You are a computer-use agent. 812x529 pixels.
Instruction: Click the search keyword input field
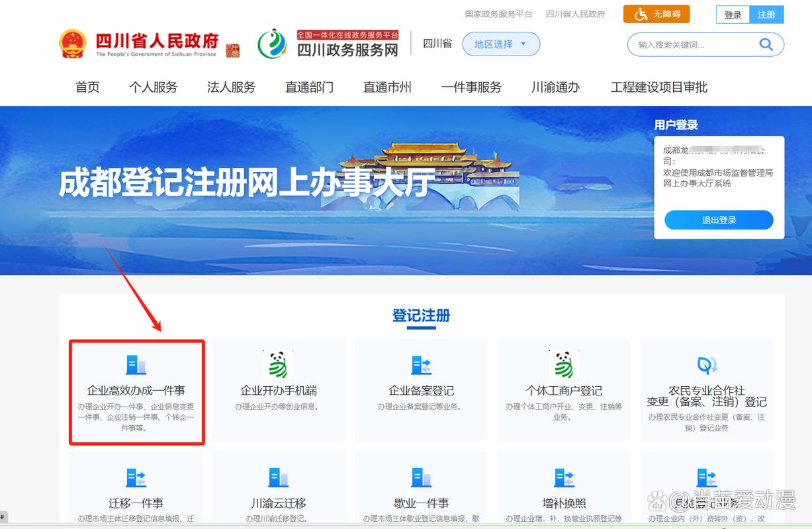(692, 45)
